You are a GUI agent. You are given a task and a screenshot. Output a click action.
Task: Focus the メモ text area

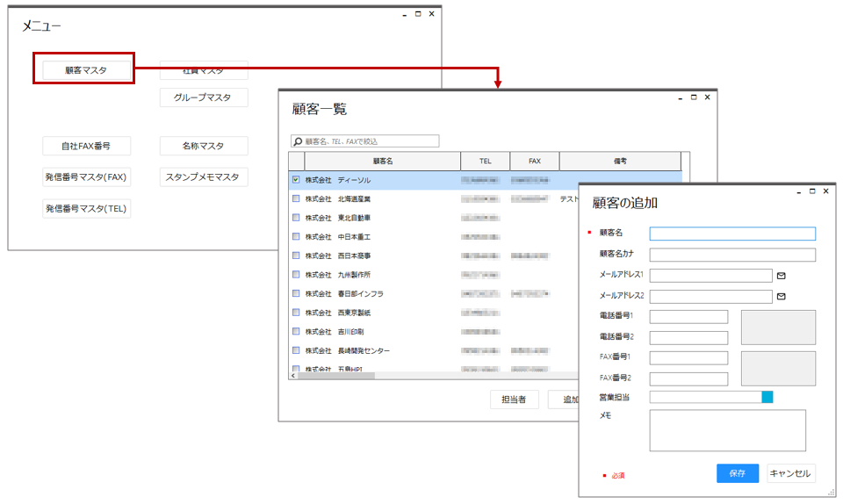(x=727, y=430)
